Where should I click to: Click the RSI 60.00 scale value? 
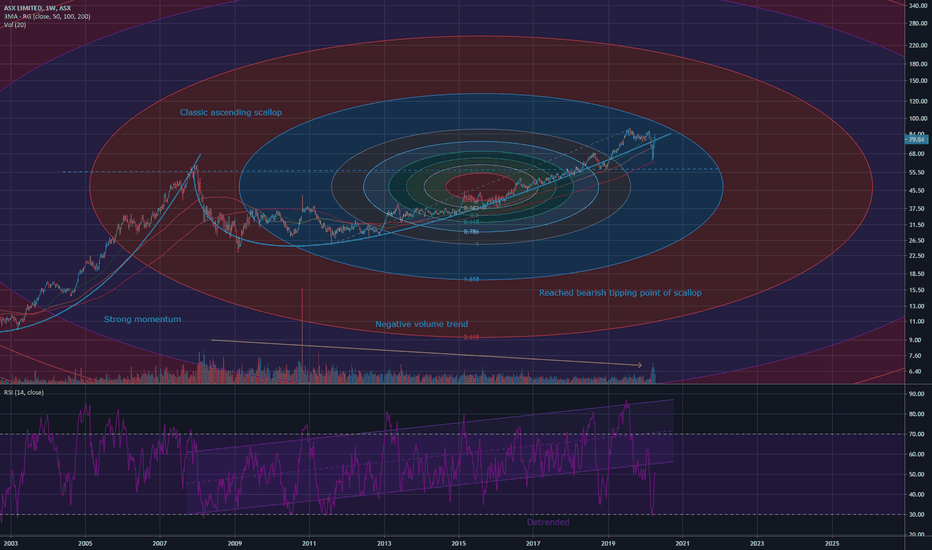coord(917,454)
